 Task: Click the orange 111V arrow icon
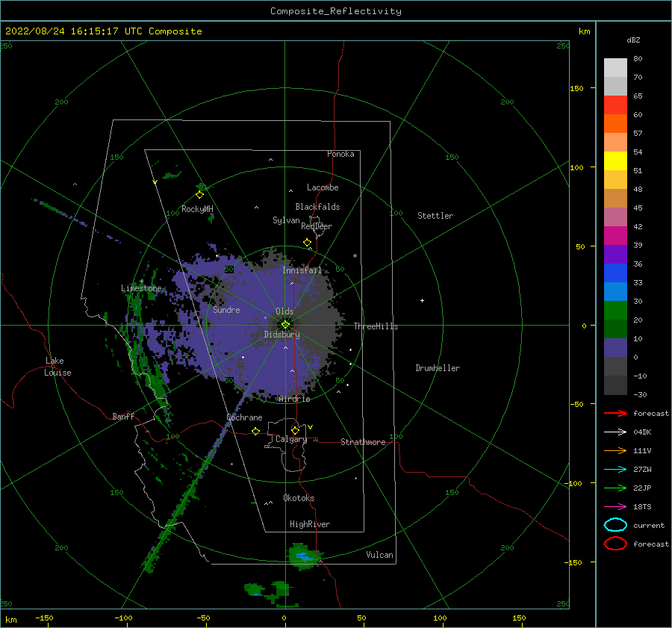coord(615,450)
